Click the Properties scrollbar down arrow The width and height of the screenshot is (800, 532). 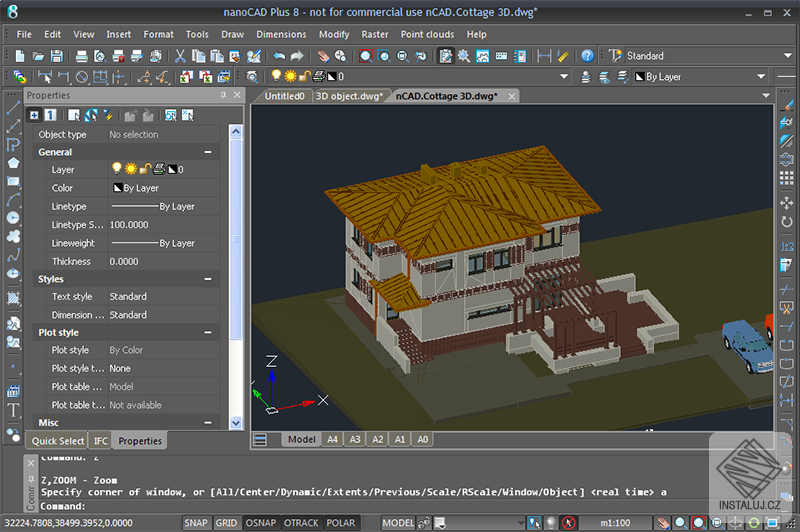235,423
